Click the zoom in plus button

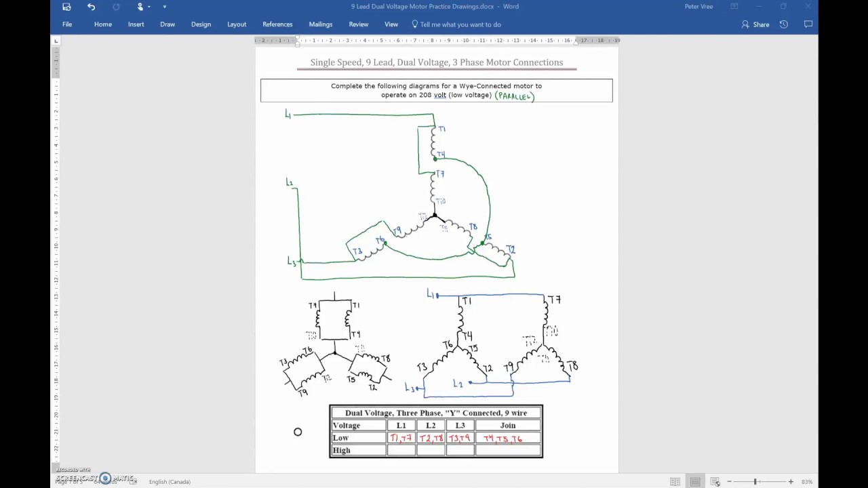point(791,482)
